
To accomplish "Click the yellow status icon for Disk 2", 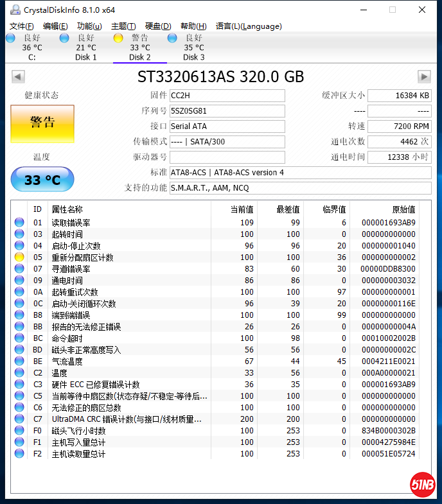I will point(118,38).
